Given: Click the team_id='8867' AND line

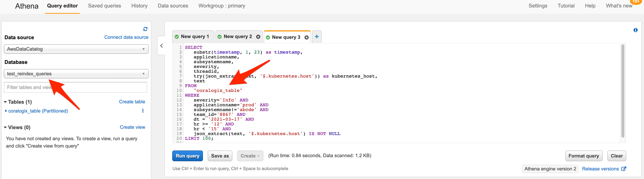Looking at the screenshot, I should (x=219, y=114).
